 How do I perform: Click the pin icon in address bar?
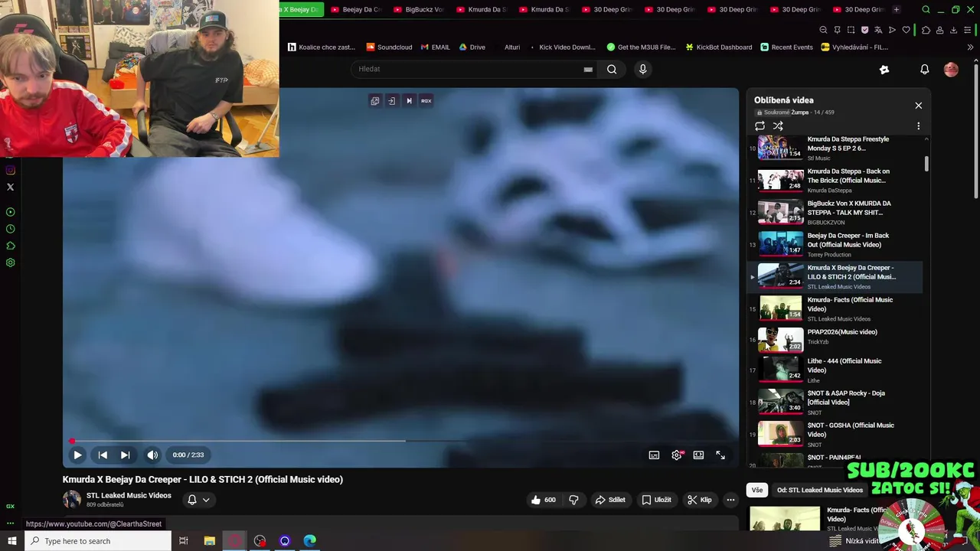click(837, 30)
